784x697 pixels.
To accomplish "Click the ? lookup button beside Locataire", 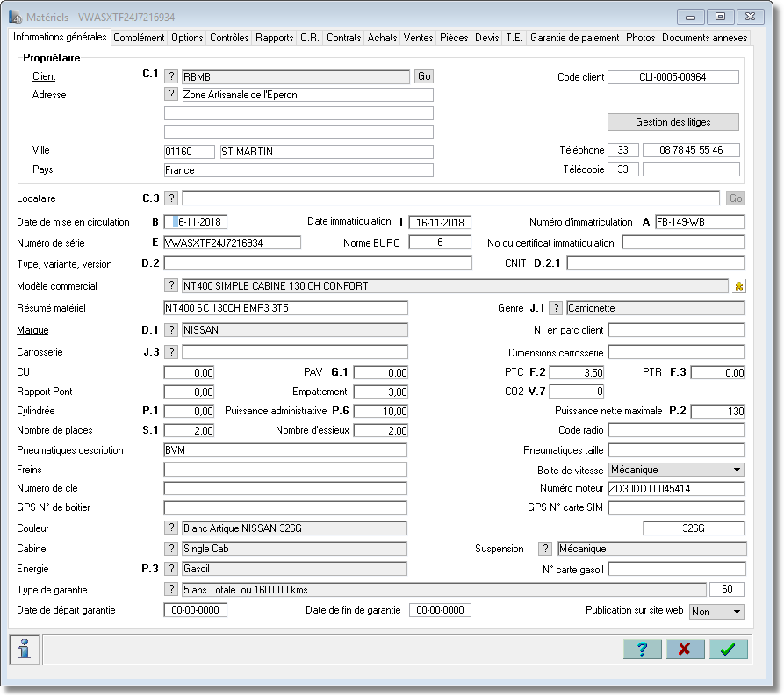I will click(x=171, y=198).
